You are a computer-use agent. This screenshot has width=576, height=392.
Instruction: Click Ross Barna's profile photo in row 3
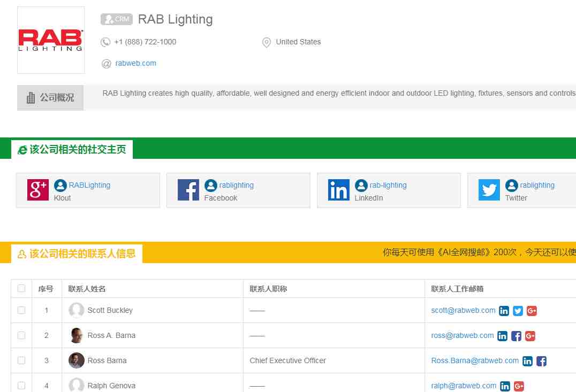(x=77, y=360)
